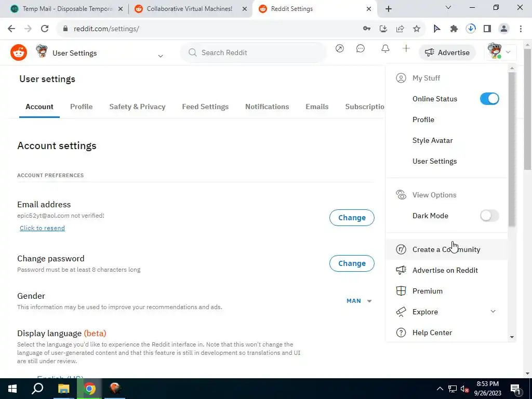Click the search magnifier icon in Search Reddit

193,52
